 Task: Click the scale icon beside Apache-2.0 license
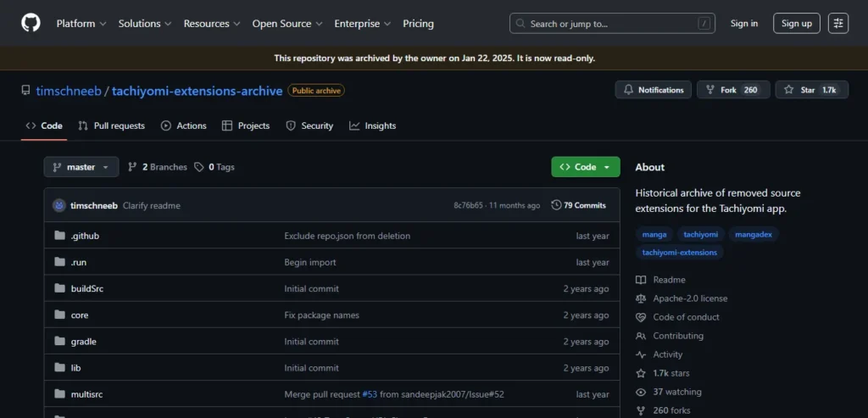(x=641, y=298)
